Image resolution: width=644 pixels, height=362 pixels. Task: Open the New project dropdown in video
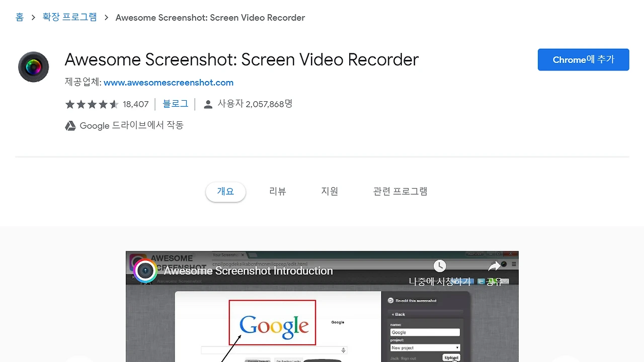click(x=425, y=348)
